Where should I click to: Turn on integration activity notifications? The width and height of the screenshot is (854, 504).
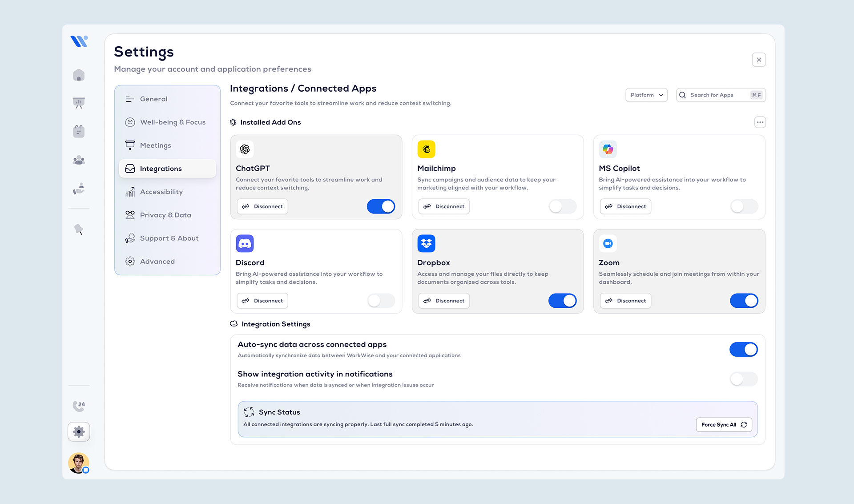(743, 379)
